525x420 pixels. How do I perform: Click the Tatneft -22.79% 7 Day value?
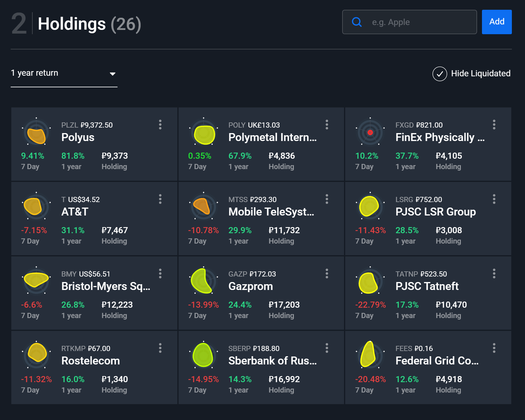click(370, 305)
